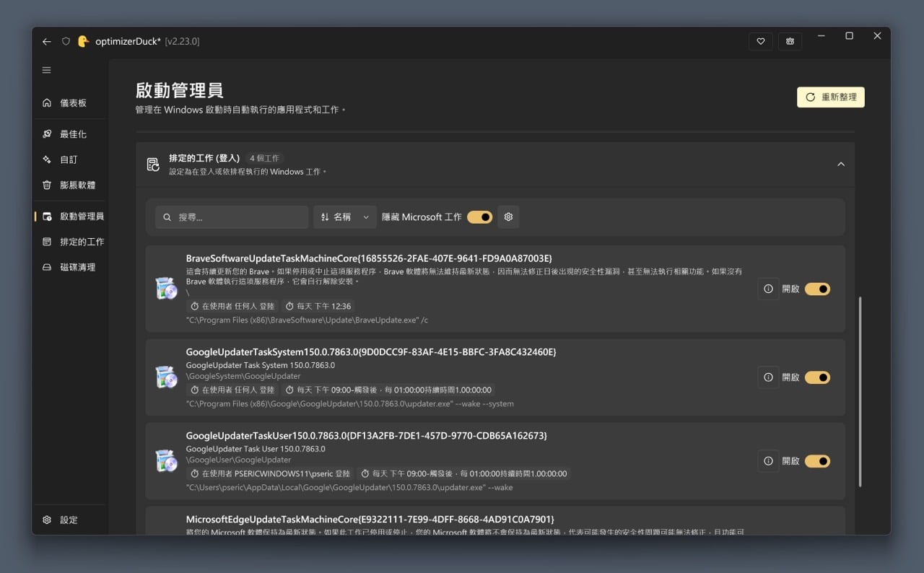The width and height of the screenshot is (924, 573).
Task: Click Brave task 在使用者 任何人 登陸 tag
Action: (x=233, y=307)
